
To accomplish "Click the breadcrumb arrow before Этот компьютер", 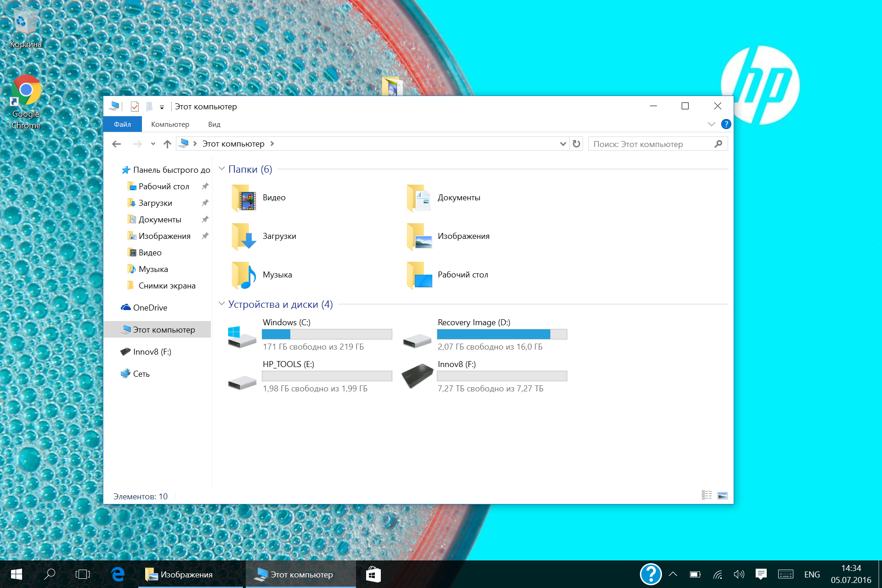I will (x=195, y=144).
